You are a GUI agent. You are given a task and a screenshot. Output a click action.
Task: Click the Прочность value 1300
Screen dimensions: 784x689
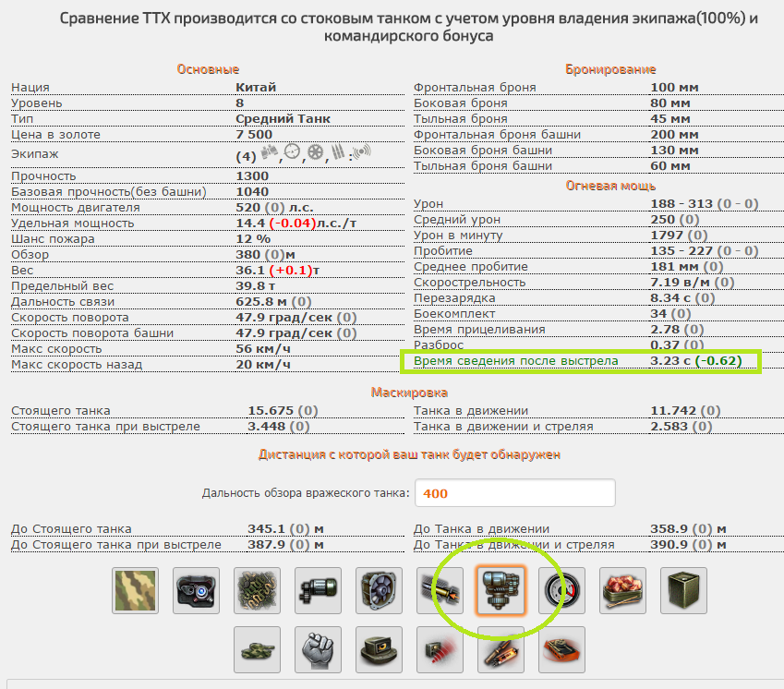coord(252,176)
